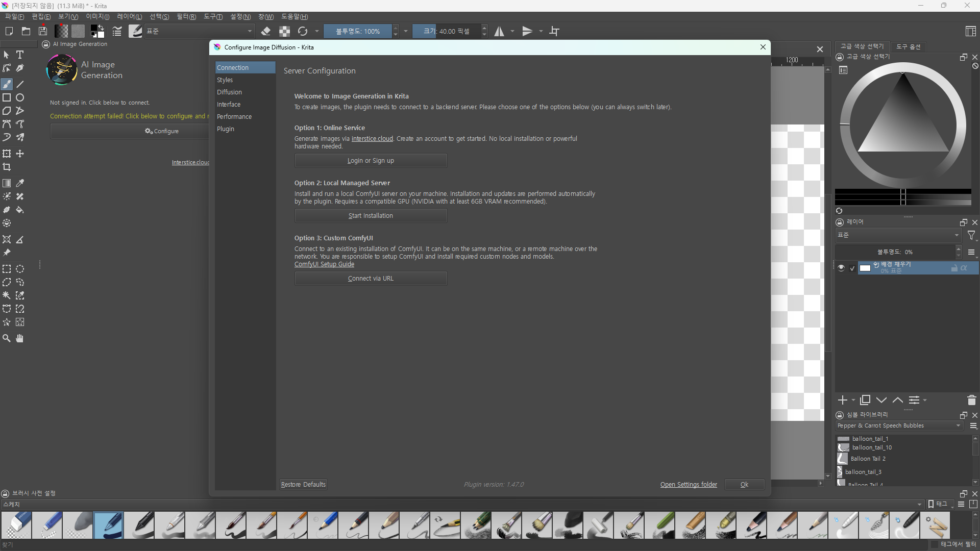980x551 pixels.
Task: Switch to the Styles settings tab
Action: 225,80
